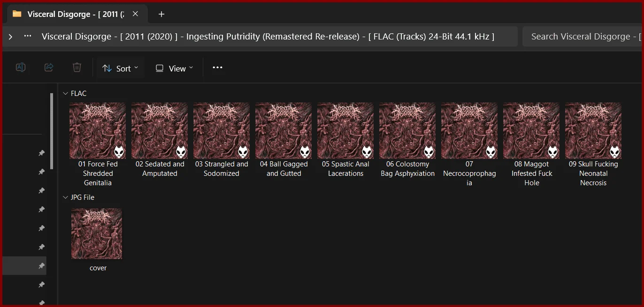644x307 pixels.
Task: Select thumbnail of 01 Force Fed track
Action: 98,131
